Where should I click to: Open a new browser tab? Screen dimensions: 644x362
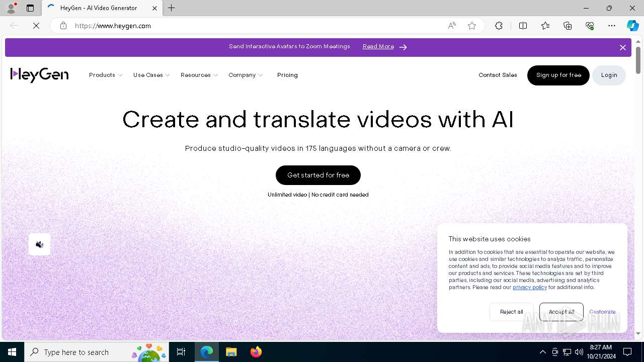pyautogui.click(x=172, y=8)
